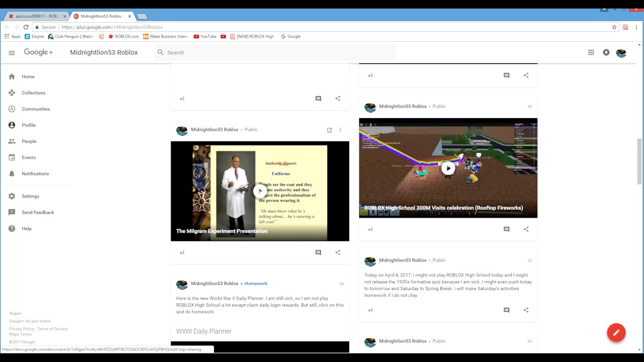The width and height of the screenshot is (644, 362).
Task: Compose a new post with the red pencil button
Action: click(616, 332)
